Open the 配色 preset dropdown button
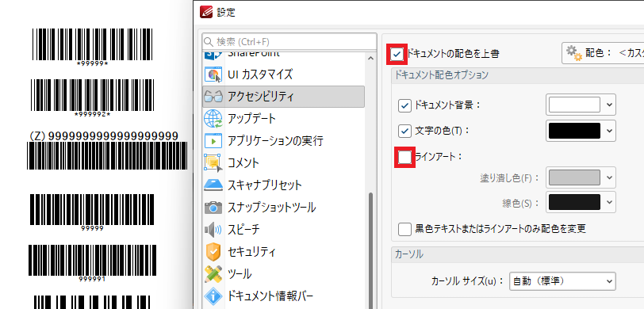The image size is (644, 309). coord(603,53)
